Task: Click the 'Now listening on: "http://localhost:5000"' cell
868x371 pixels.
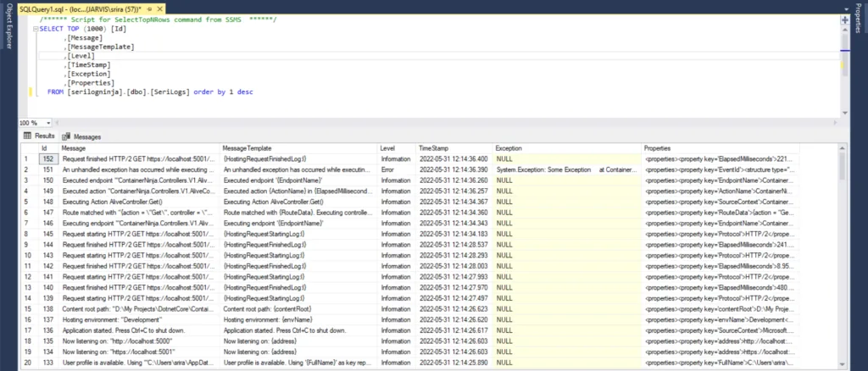Action: click(x=140, y=341)
